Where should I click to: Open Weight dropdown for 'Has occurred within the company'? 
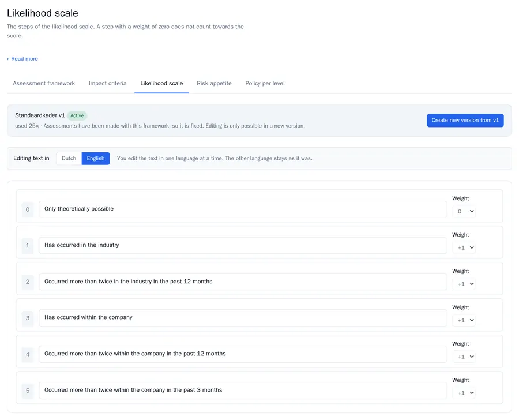(464, 320)
